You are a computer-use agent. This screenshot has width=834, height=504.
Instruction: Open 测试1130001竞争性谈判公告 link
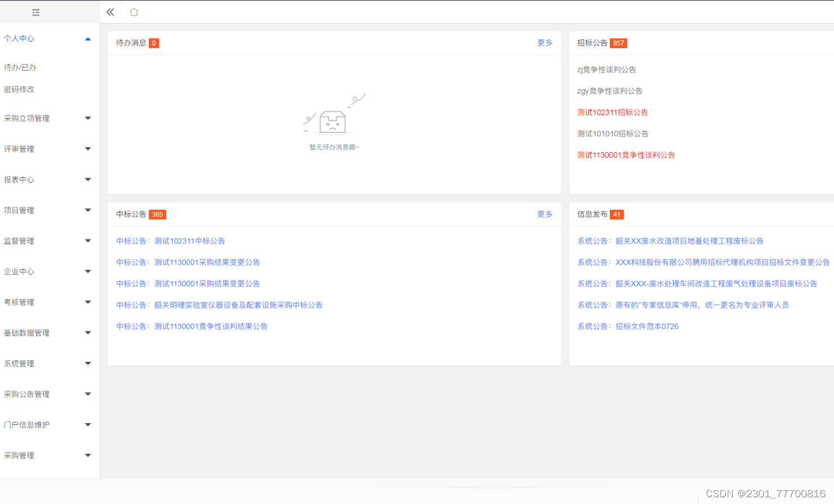[x=626, y=155]
